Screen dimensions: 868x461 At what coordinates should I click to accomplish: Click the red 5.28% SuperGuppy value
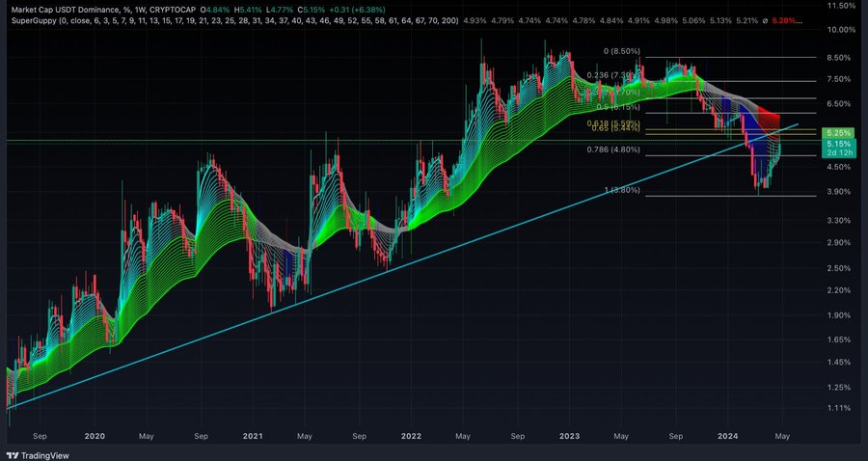(x=783, y=20)
